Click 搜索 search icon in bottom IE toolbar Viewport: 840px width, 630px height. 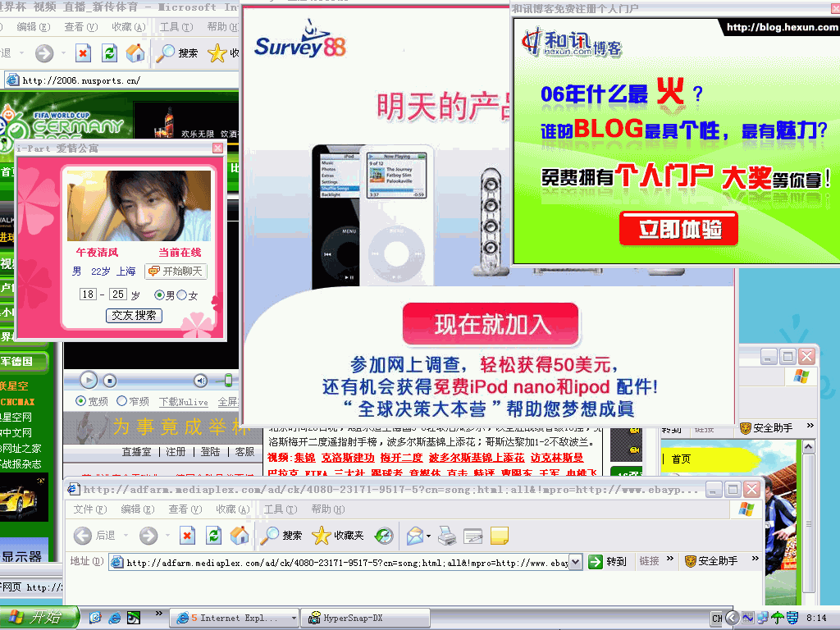(269, 535)
